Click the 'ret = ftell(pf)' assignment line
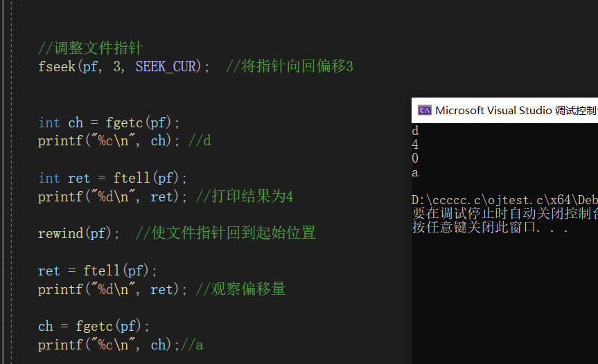Screen dimensions: 598x364 97,271
